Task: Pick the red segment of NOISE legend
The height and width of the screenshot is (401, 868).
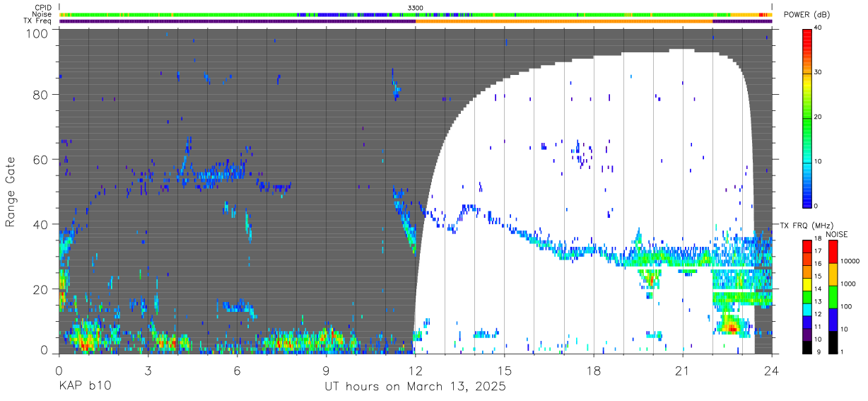Action: pos(833,252)
